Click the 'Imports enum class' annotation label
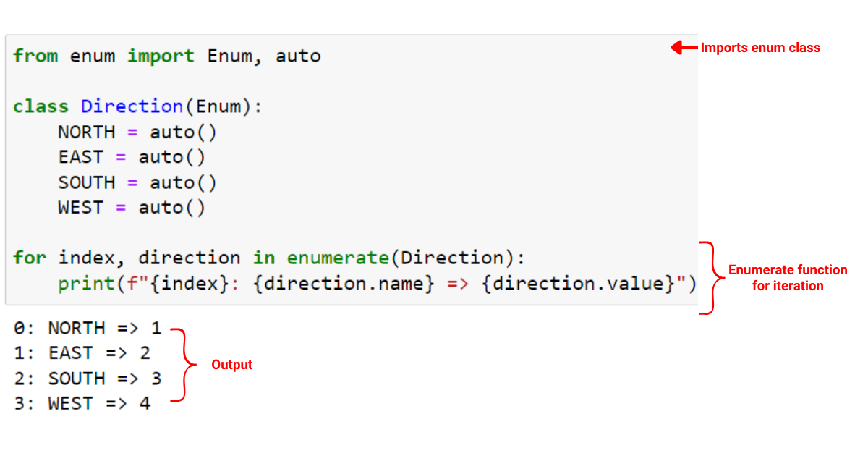The height and width of the screenshot is (456, 868). (760, 48)
